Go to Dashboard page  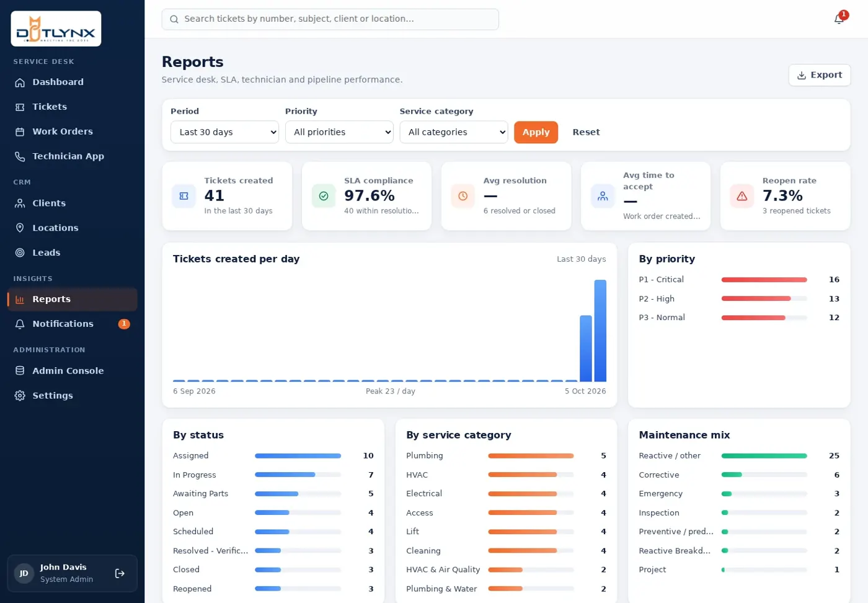[x=73, y=83]
